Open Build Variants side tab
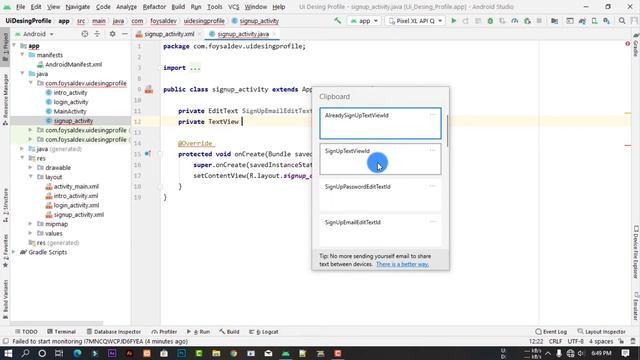 [5, 299]
